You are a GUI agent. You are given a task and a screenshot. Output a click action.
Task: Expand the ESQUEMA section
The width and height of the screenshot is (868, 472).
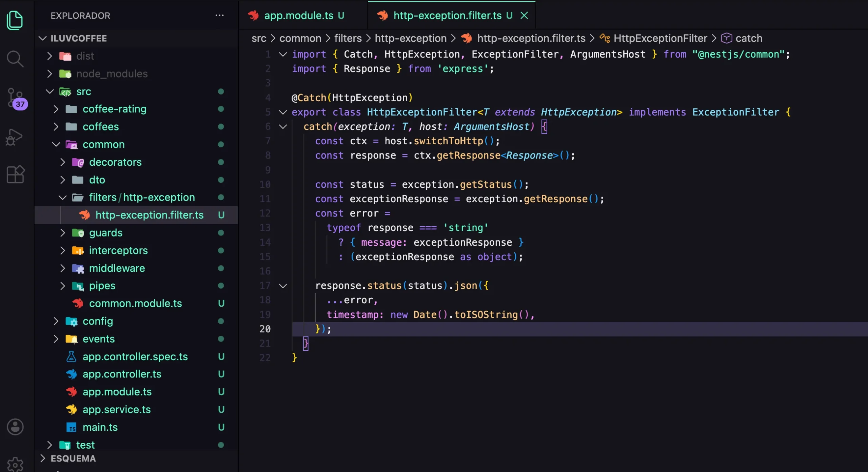(x=73, y=458)
